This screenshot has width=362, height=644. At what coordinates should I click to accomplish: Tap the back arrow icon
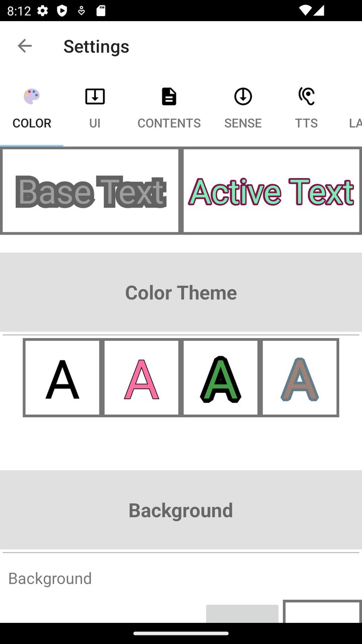[x=24, y=46]
